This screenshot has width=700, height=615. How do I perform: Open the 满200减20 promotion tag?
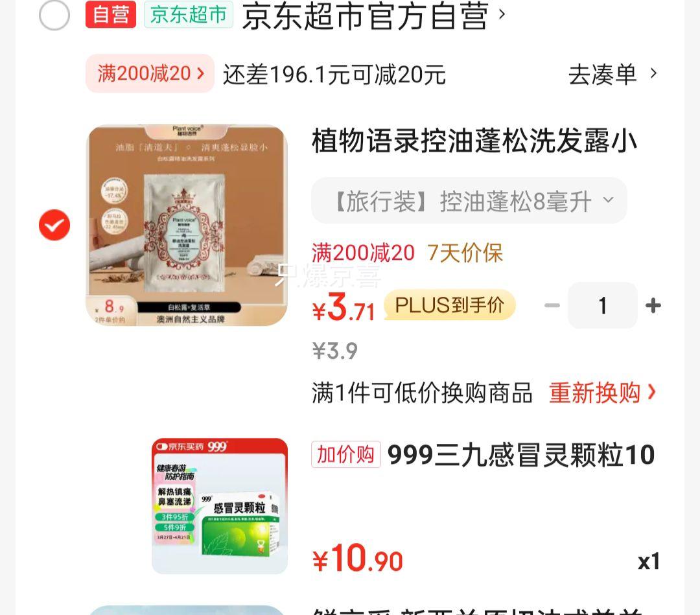(x=150, y=73)
